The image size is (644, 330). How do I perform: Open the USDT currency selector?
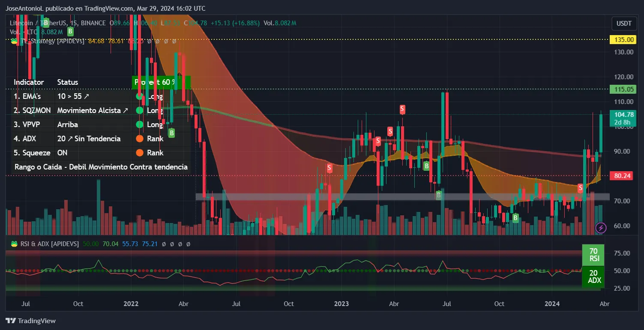(x=623, y=23)
